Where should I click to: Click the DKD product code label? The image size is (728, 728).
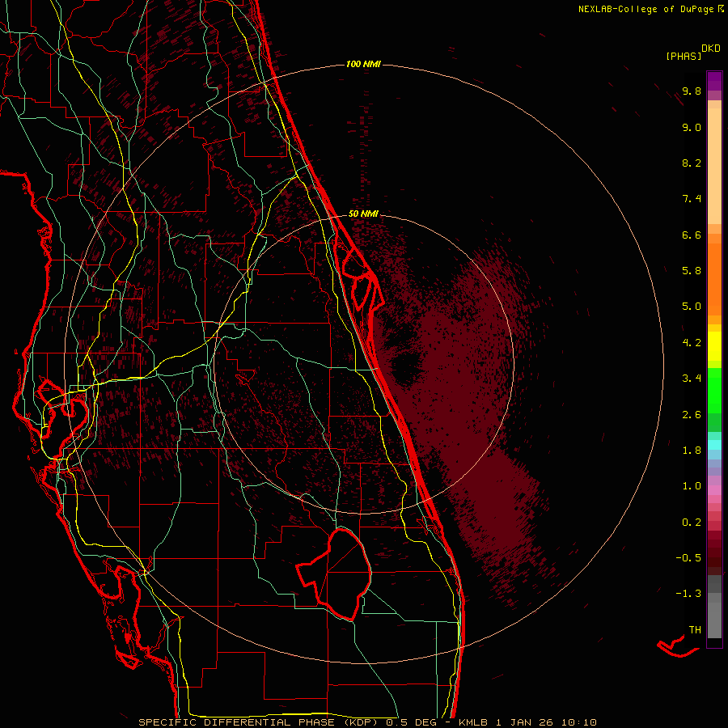click(x=711, y=49)
